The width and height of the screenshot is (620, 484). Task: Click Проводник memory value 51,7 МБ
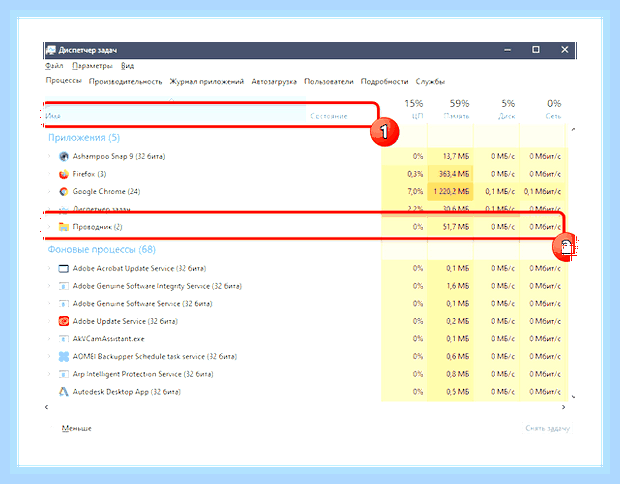[x=456, y=227]
